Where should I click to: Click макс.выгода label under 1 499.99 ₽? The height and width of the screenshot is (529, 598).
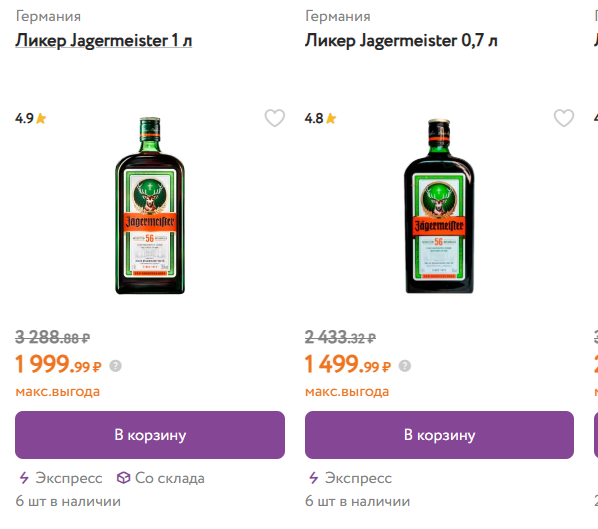[x=347, y=392]
